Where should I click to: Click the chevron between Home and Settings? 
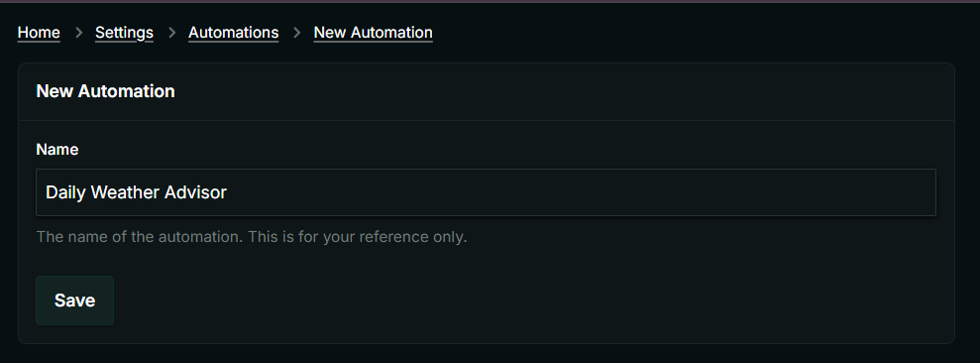pyautogui.click(x=78, y=33)
